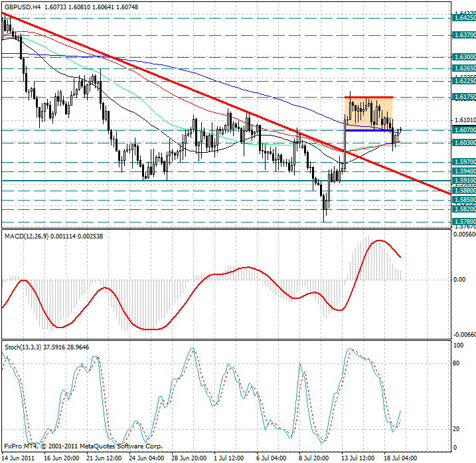Click the 16 Jun 20:00 time label

click(x=62, y=458)
